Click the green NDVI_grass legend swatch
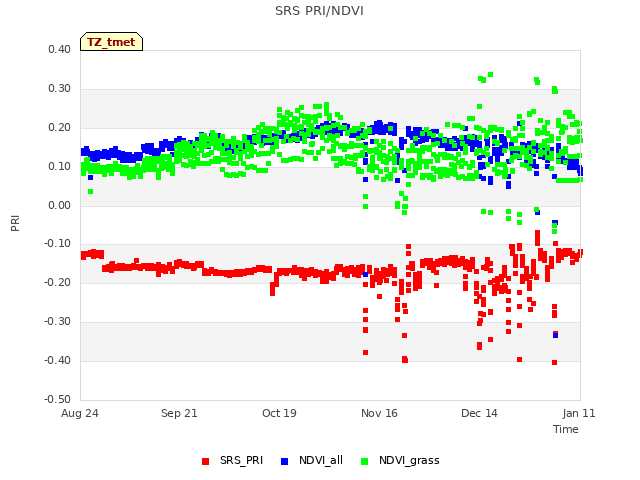640x480 pixels. click(364, 461)
